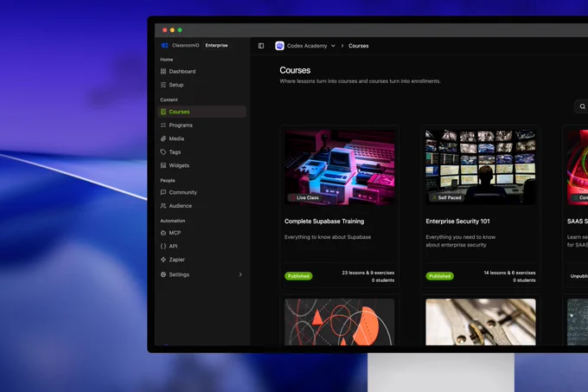The width and height of the screenshot is (588, 392).
Task: Click the Tags label icon
Action: (163, 152)
